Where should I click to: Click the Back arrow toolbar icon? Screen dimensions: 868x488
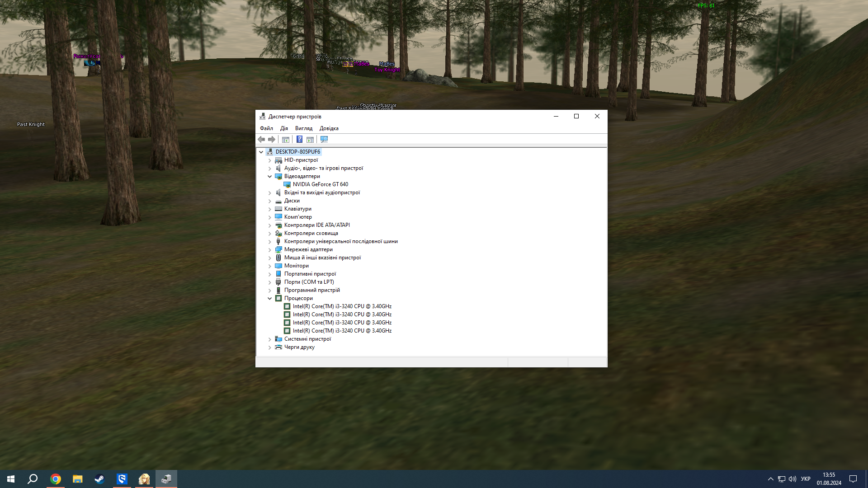click(261, 139)
